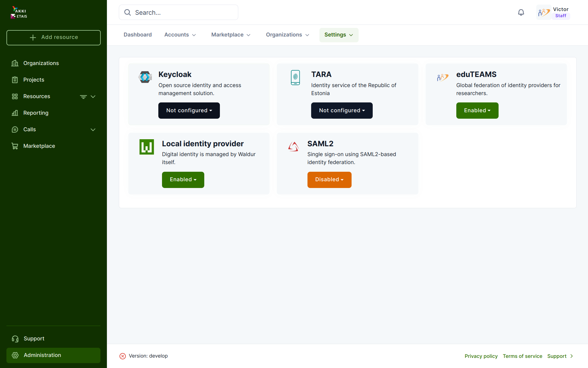The height and width of the screenshot is (368, 588).
Task: Click the TARA fingerprint phone icon
Action: click(295, 78)
